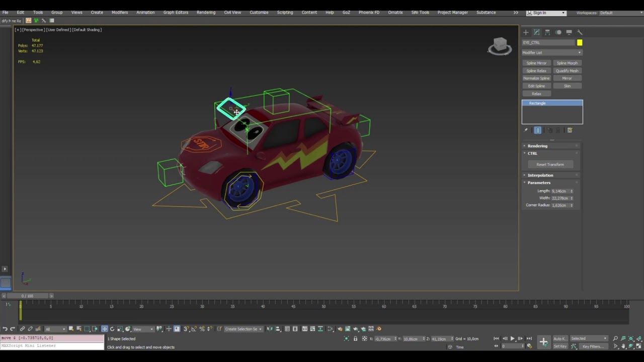Screen dimensions: 644x362
Task: Collapse the CTRL rollout
Action: (x=551, y=153)
